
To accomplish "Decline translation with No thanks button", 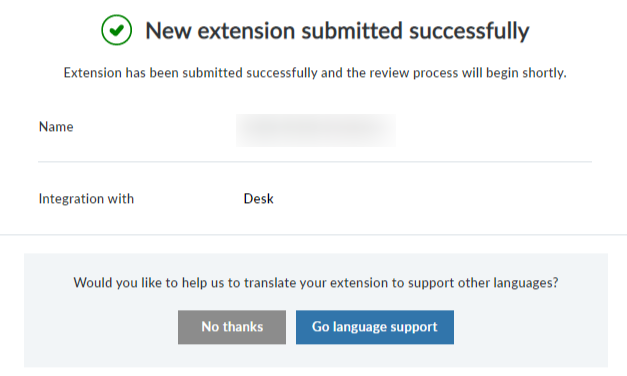I will [x=232, y=327].
